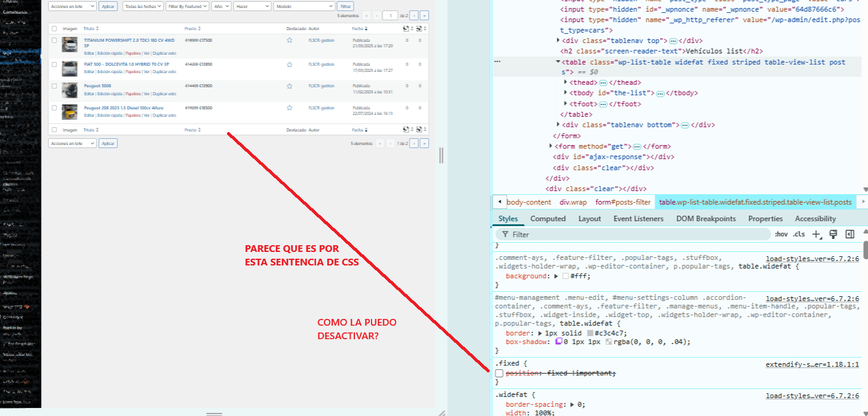
Task: Collapse the wp-list-table table node
Action: (x=558, y=62)
